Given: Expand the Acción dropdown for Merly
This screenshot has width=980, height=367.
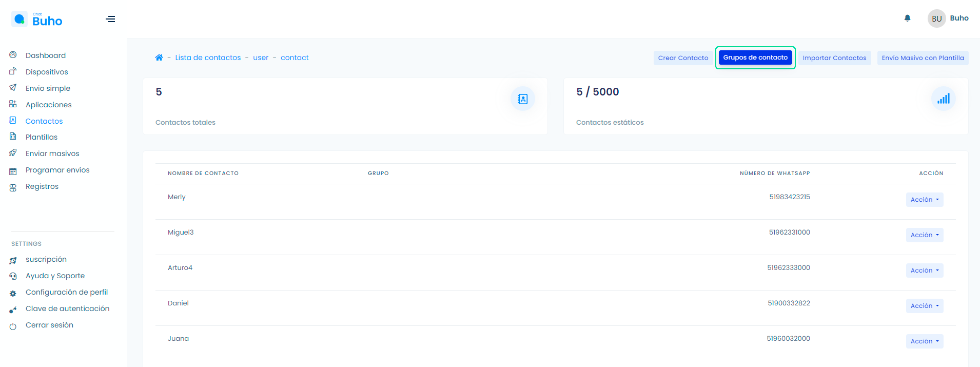Looking at the screenshot, I should point(924,200).
